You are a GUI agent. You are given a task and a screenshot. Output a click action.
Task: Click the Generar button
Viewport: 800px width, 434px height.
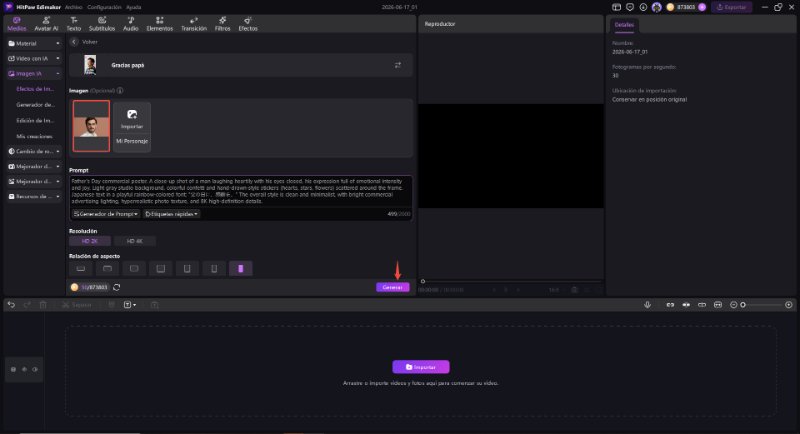coord(392,287)
